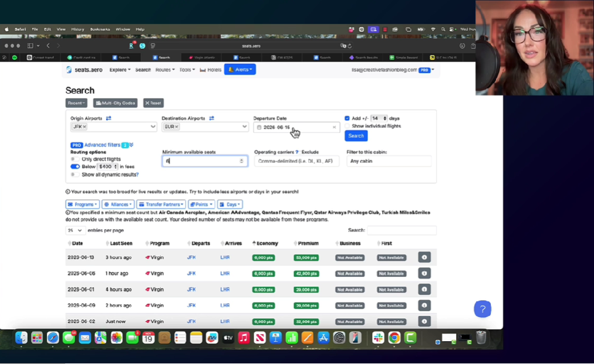Enable Show individual flights checkbox
Image resolution: width=594 pixels, height=364 pixels.
click(347, 126)
